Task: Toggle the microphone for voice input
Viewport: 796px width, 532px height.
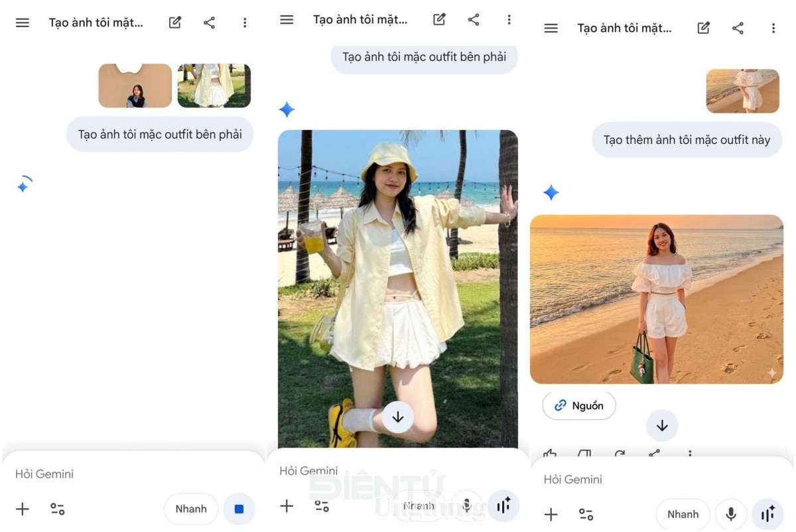Action: pos(731,514)
